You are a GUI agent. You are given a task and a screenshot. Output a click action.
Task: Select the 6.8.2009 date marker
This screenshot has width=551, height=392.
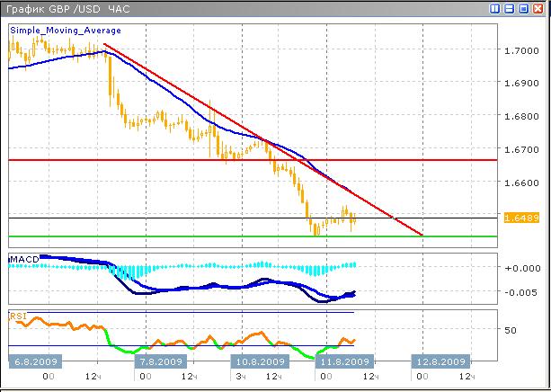pyautogui.click(x=36, y=361)
